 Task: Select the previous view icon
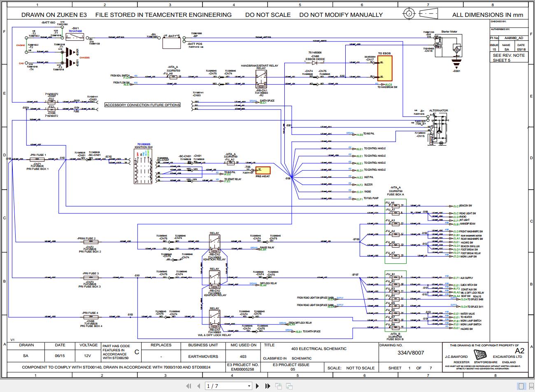click(x=278, y=386)
